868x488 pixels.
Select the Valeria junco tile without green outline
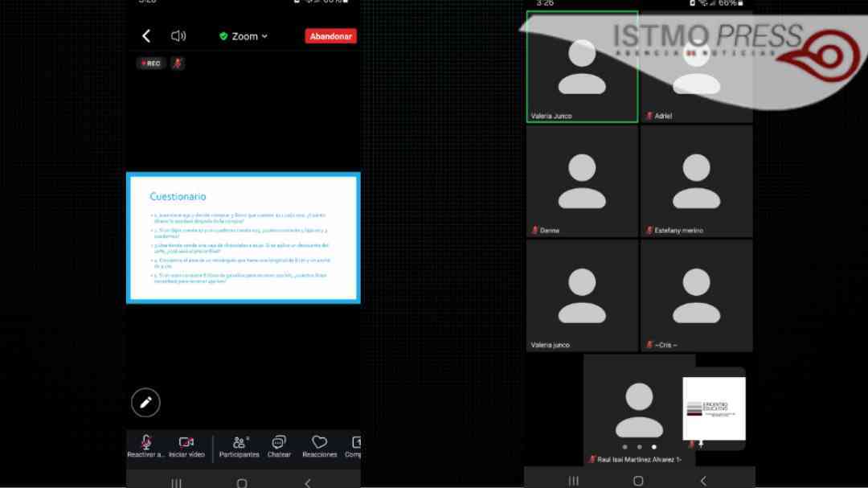582,296
